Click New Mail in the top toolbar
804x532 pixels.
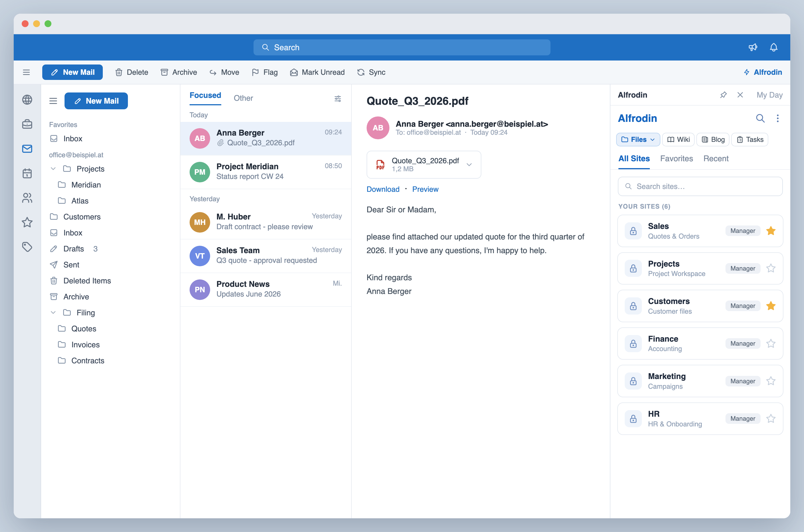pos(72,72)
